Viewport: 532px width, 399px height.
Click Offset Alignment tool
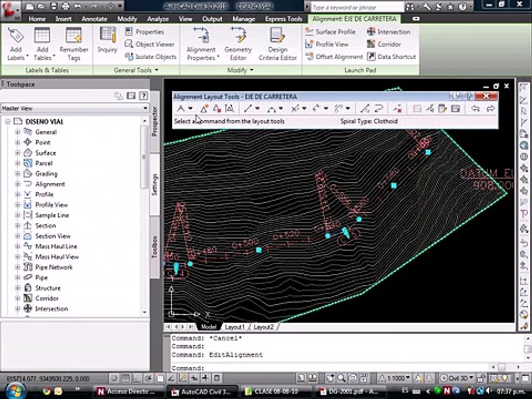click(334, 57)
